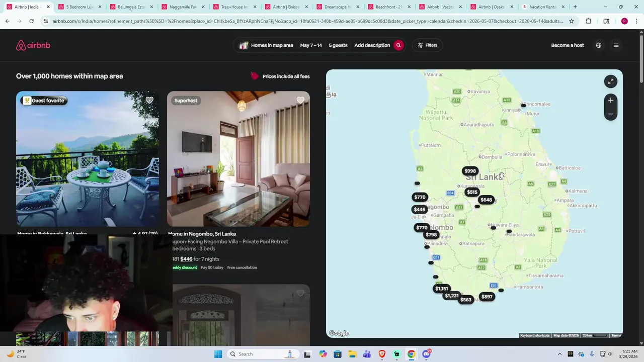
Task: Click the taskbar Search box
Action: click(264, 354)
